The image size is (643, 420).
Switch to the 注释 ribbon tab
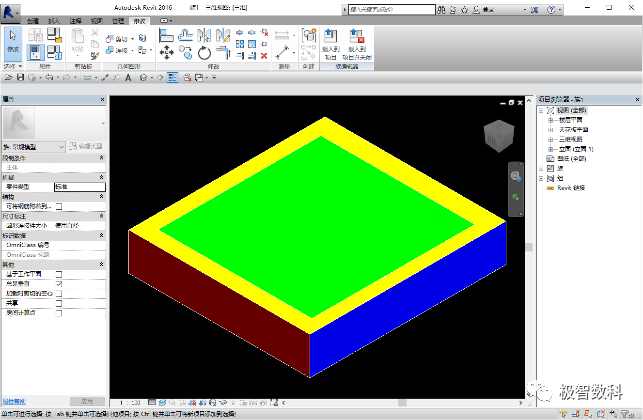click(x=75, y=21)
